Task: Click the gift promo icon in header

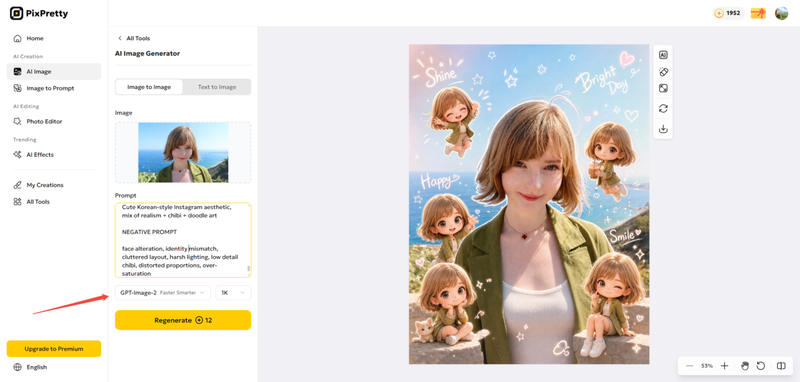Action: 758,14
